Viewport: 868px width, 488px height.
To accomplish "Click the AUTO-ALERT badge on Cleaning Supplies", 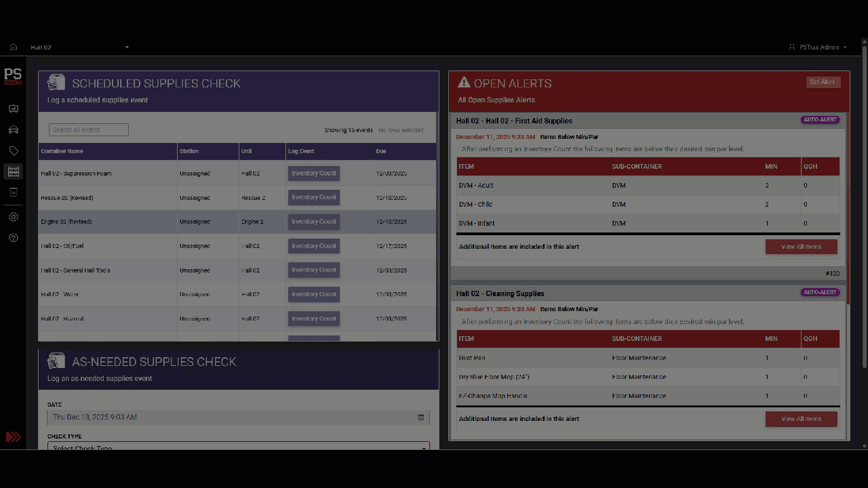I will click(820, 293).
